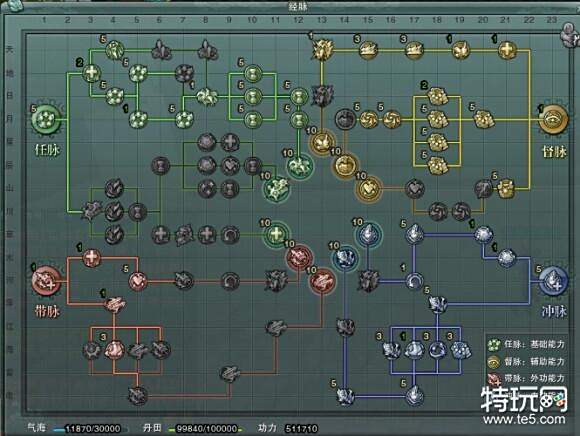This screenshot has height=436, width=580.
Task: Click the 功力 value 511710
Action: [301, 429]
